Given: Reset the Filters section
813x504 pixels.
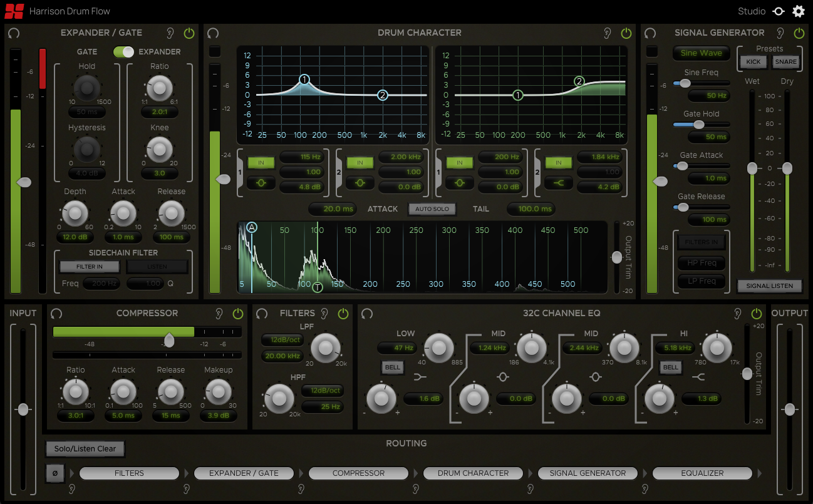Looking at the screenshot, I should pos(262,314).
